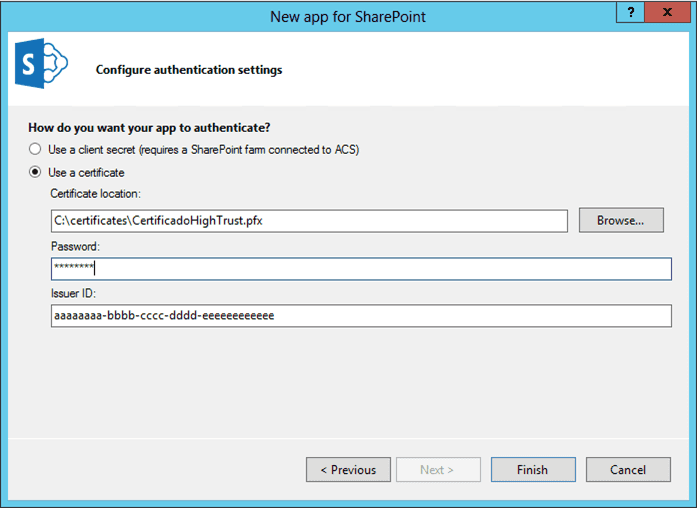
Task: Click the 'Configure authentication settings' heading
Action: click(189, 70)
